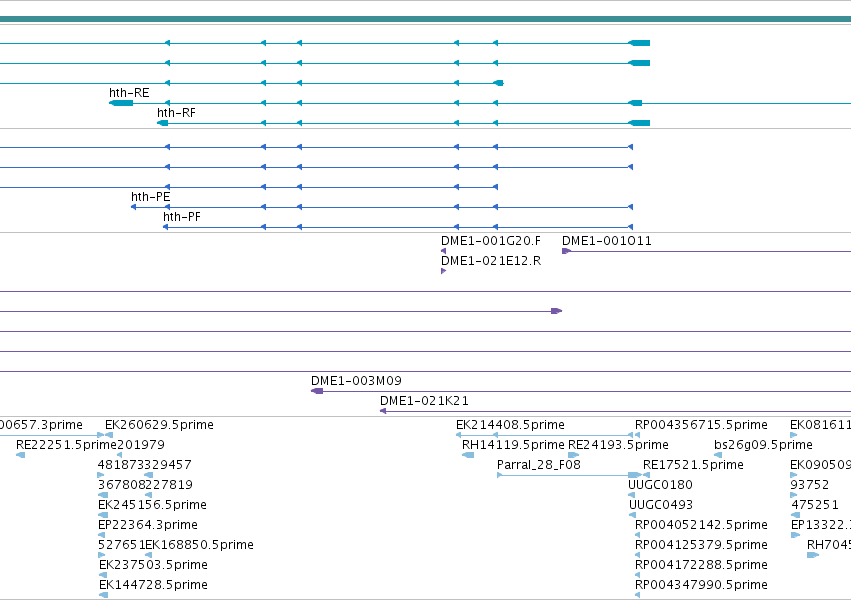The height and width of the screenshot is (600, 851).
Task: Click the DME1-003M09 purple end glyph
Action: (317, 391)
